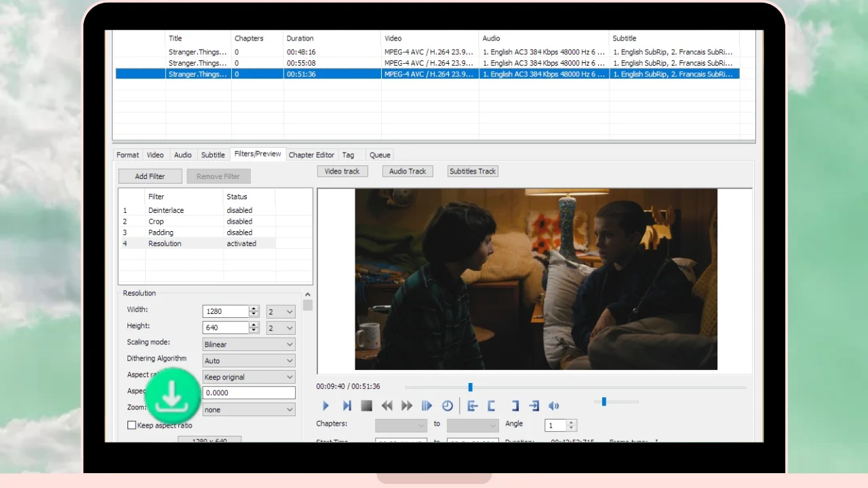
Task: Select the Padding filter row
Action: point(198,232)
